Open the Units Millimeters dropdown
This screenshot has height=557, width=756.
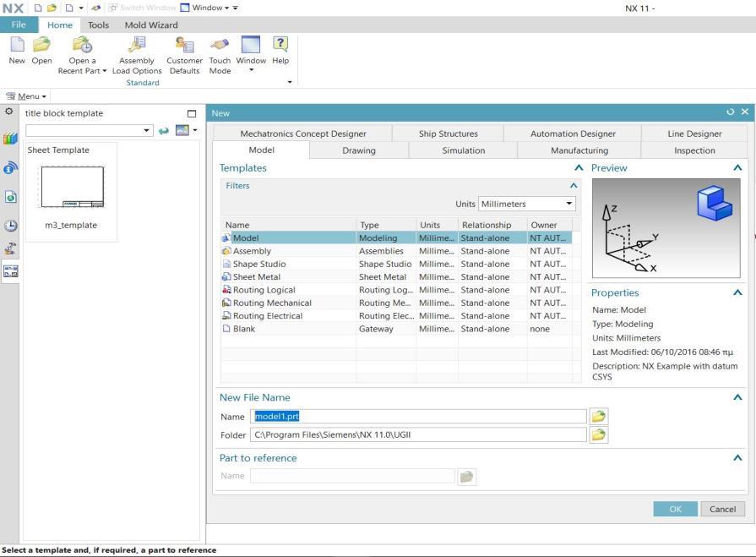coord(526,204)
